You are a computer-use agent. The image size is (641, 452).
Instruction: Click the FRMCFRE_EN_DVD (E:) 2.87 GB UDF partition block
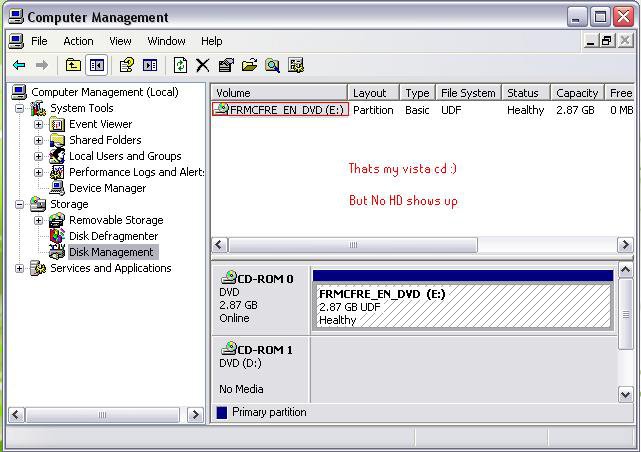click(462, 306)
